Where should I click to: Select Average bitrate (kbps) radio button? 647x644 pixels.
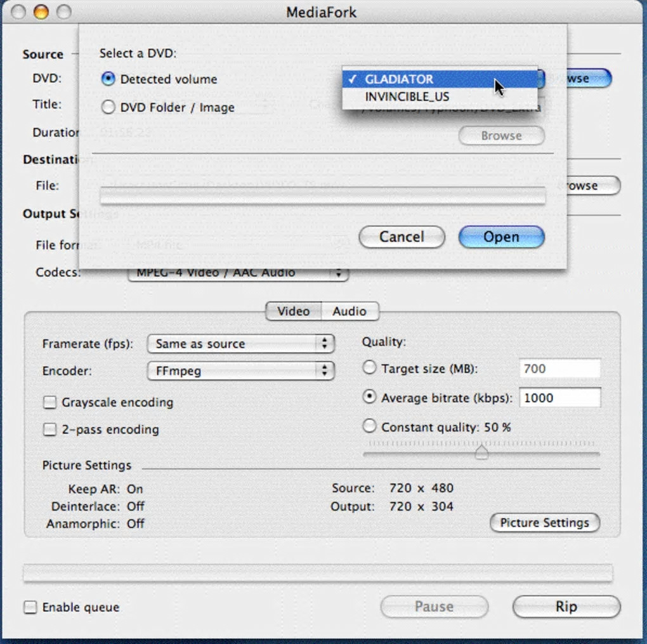369,397
